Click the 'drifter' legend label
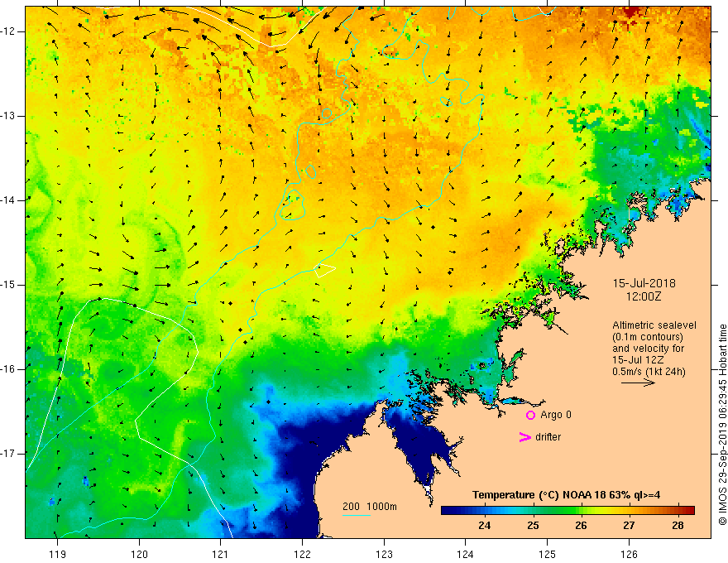 tap(548, 437)
